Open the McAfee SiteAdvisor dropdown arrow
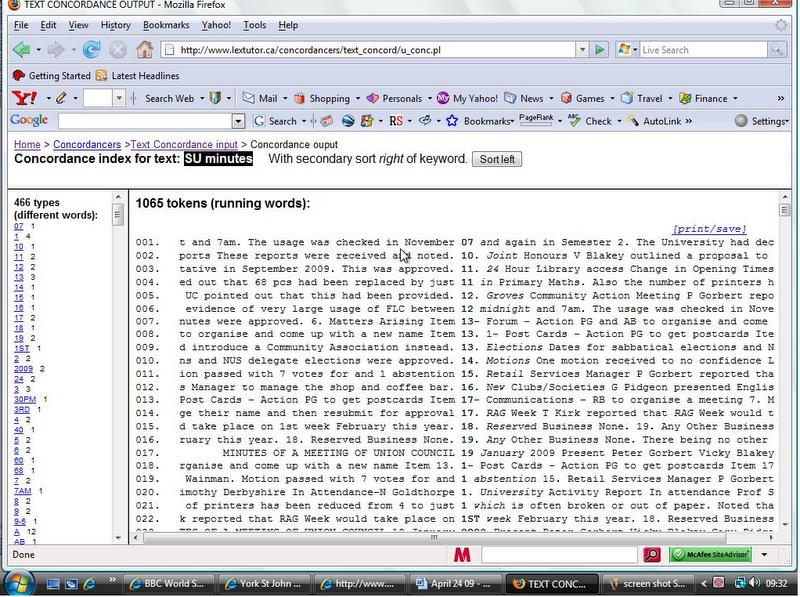This screenshot has height=597, width=800. pos(764,555)
